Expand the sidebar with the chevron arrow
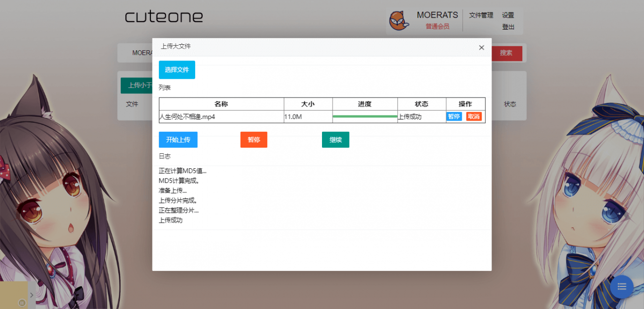644x309 pixels. click(x=31, y=294)
